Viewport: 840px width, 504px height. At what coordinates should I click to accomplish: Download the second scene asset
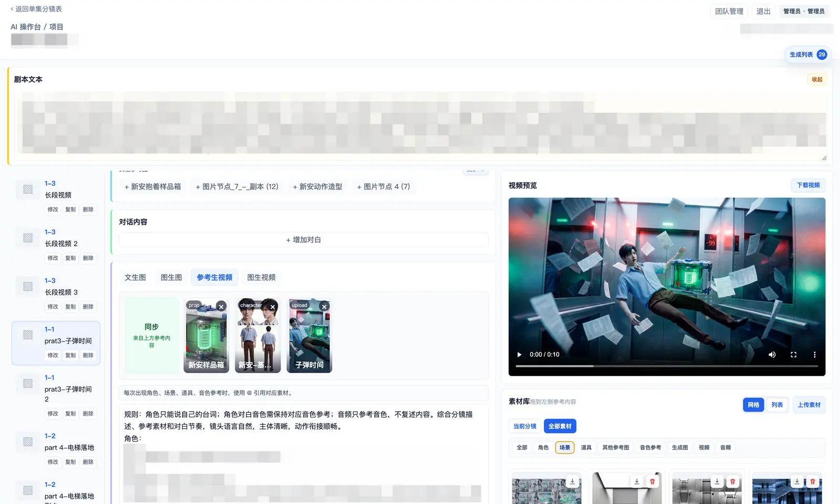click(637, 481)
